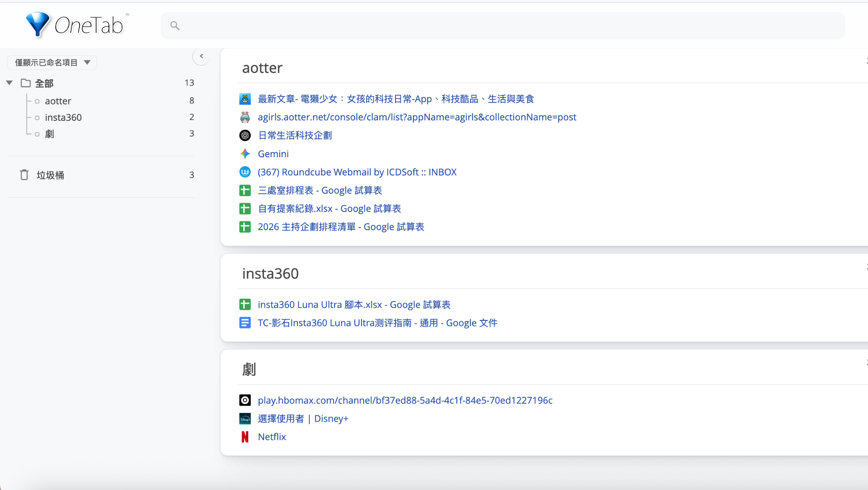The width and height of the screenshot is (868, 490).
Task: Select insta360 group in sidebar
Action: click(x=63, y=117)
